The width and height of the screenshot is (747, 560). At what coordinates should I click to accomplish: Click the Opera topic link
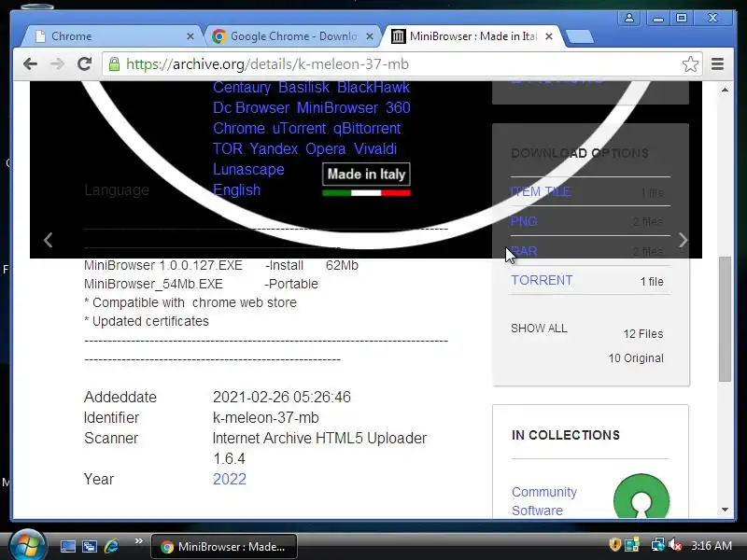click(x=325, y=148)
